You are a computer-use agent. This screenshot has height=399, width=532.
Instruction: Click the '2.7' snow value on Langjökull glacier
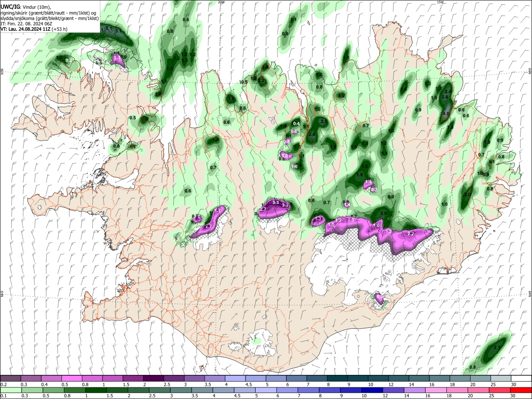(209, 226)
